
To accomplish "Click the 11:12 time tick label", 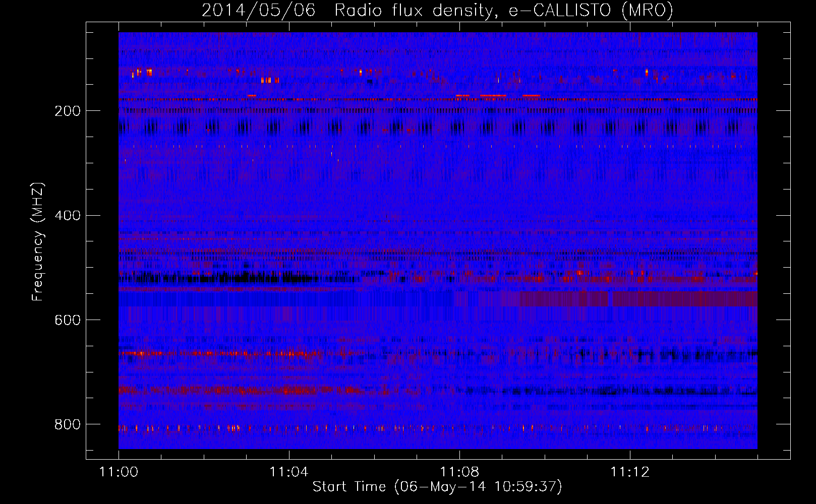I will (x=630, y=472).
